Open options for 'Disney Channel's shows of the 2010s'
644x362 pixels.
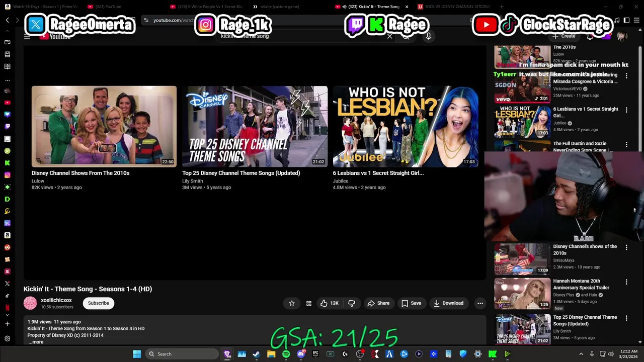click(x=626, y=247)
